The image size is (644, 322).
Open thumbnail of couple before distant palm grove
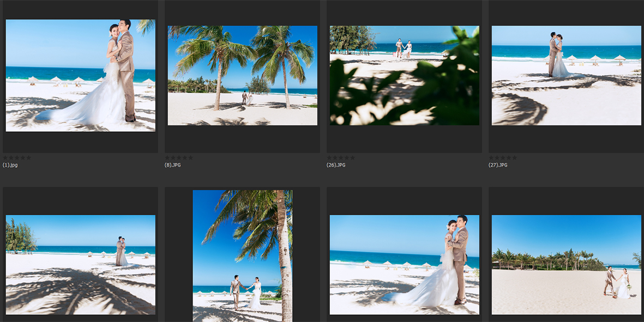tap(567, 265)
